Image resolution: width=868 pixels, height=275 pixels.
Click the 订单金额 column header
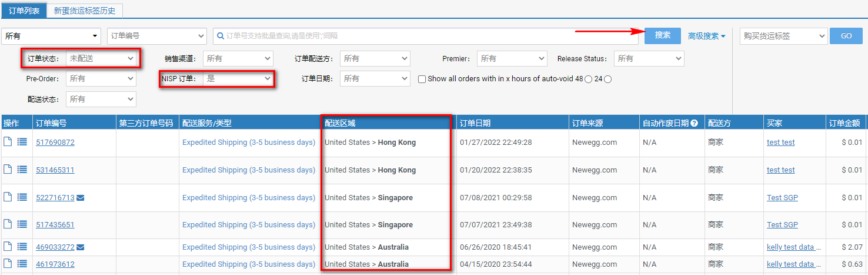point(844,123)
